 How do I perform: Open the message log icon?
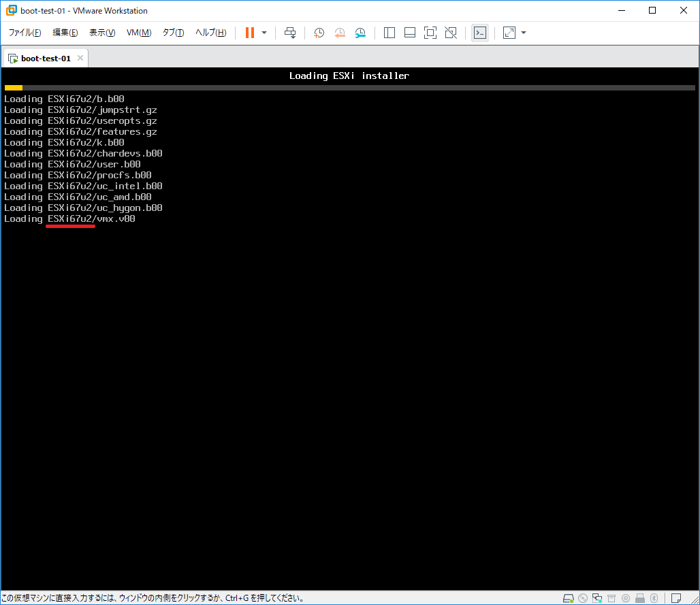tap(676, 598)
